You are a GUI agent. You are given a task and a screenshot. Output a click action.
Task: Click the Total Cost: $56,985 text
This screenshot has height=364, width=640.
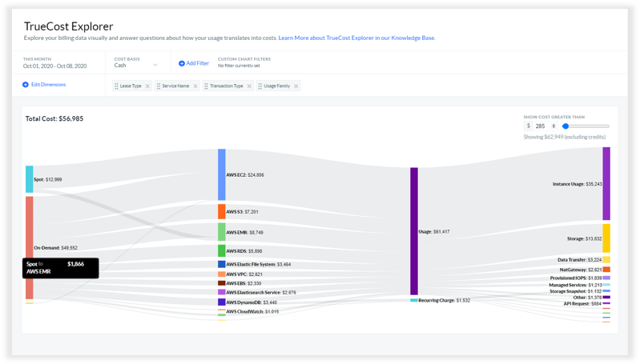tap(54, 118)
